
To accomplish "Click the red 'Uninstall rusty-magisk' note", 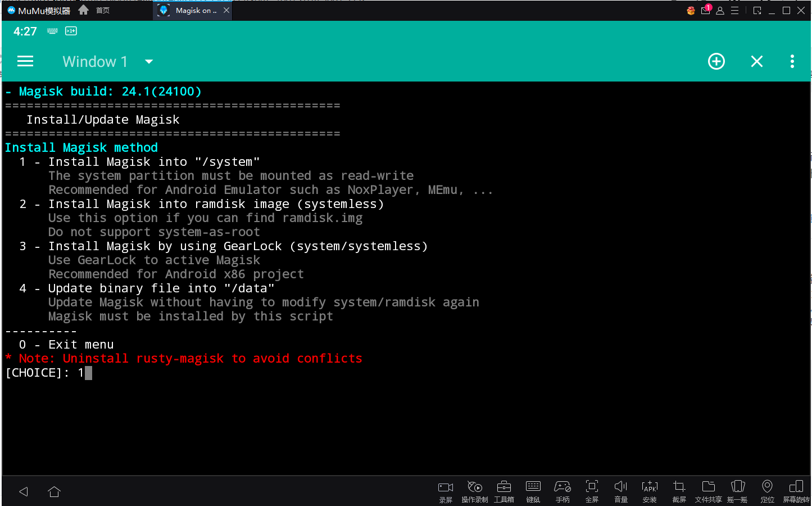I will tap(184, 359).
